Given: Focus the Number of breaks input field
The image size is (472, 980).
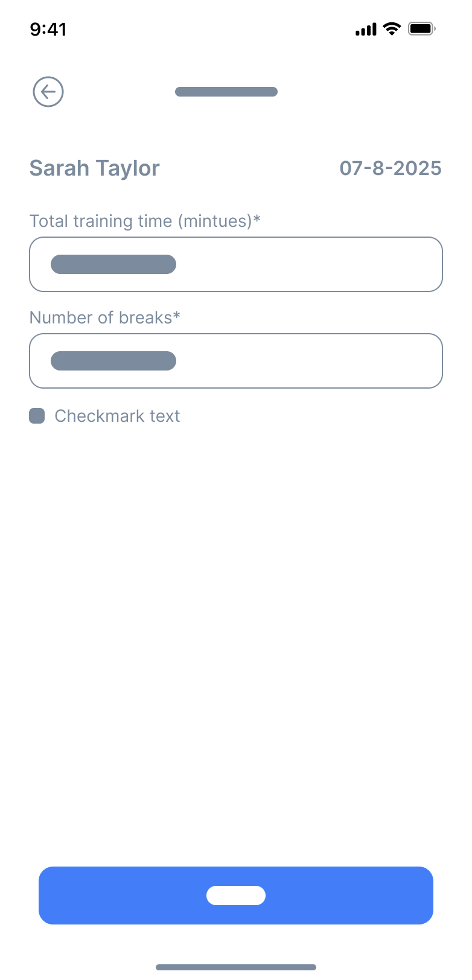Looking at the screenshot, I should coord(302,361).
